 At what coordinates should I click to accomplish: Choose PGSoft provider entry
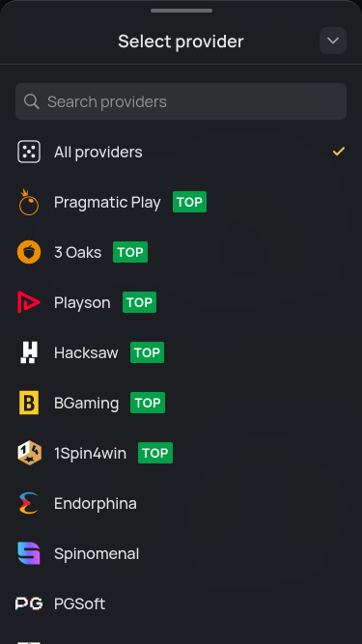point(181,603)
